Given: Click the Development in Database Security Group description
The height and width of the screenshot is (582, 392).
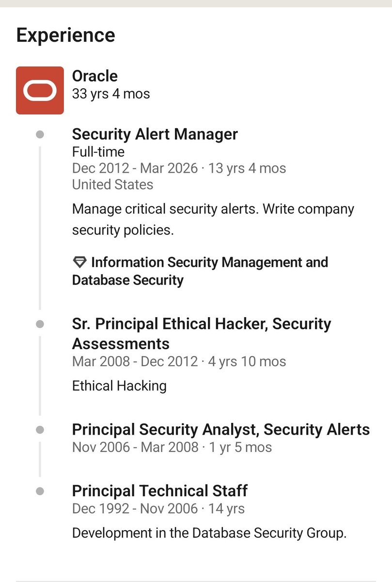Looking at the screenshot, I should [x=209, y=533].
